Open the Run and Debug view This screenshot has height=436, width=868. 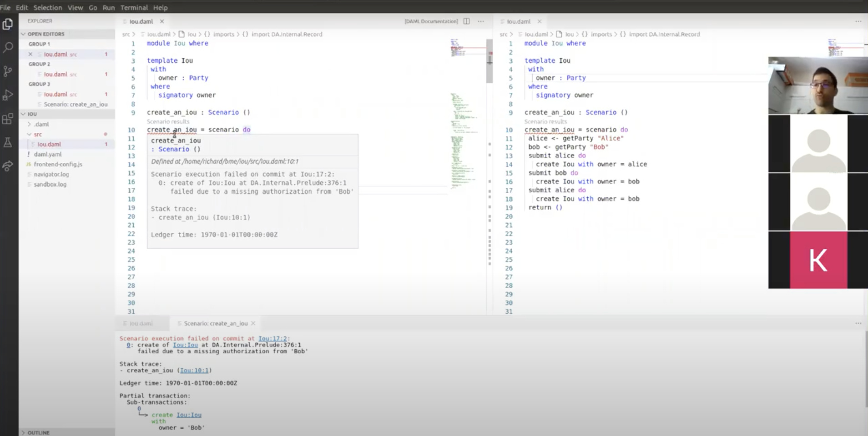[x=8, y=95]
